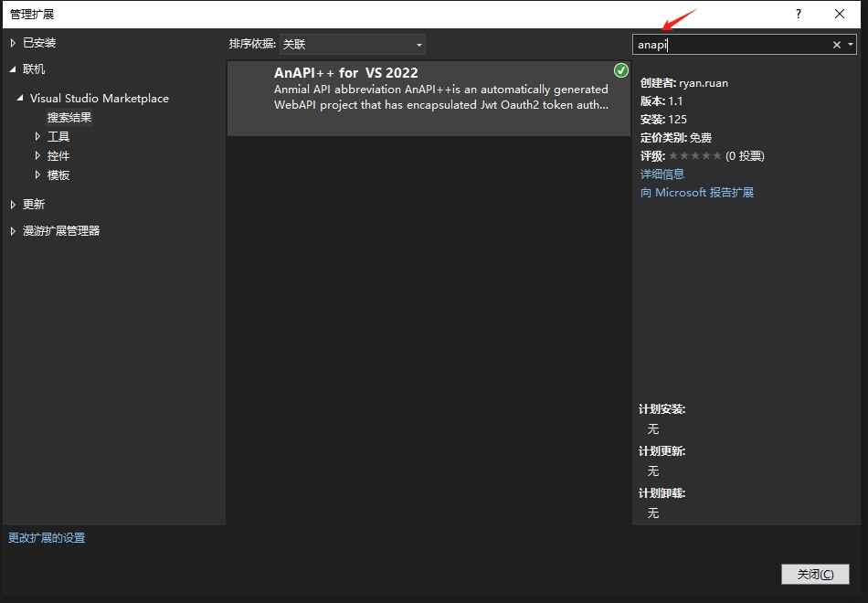Expand the 控件 category arrow
The width and height of the screenshot is (868, 603).
(x=37, y=155)
